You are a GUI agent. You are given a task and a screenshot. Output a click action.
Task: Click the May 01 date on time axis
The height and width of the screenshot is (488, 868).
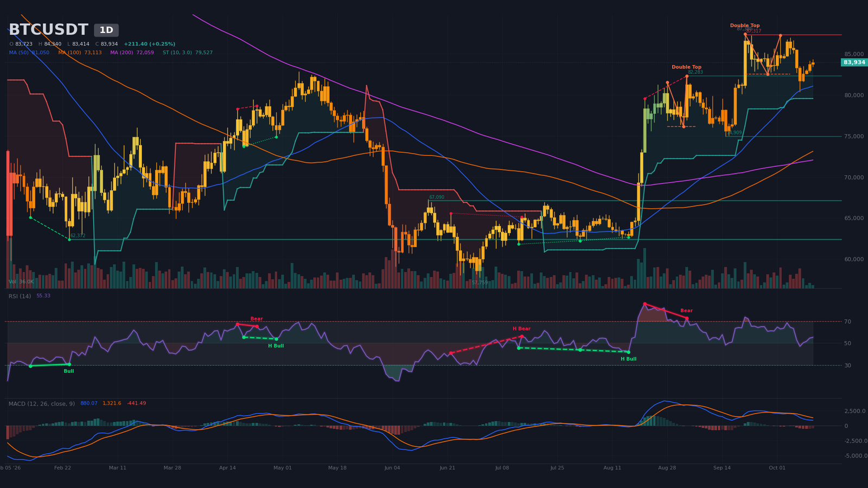(x=283, y=467)
